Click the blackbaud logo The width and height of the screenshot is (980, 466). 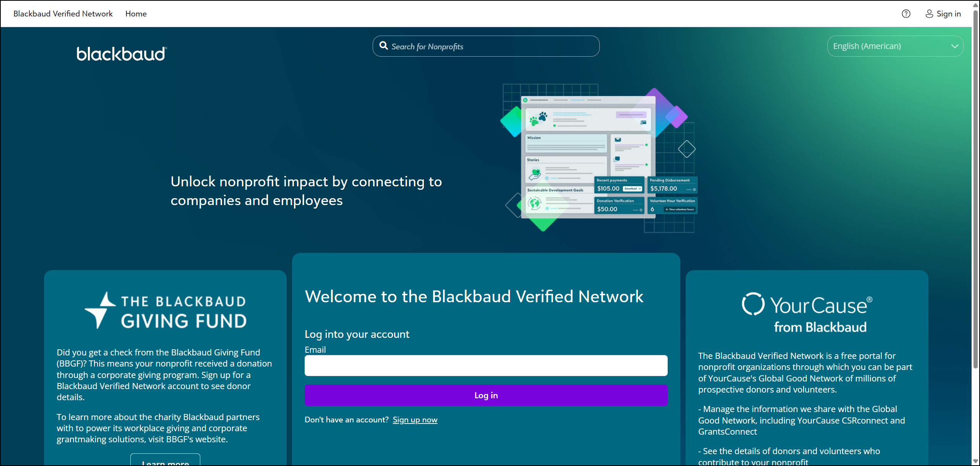122,54
